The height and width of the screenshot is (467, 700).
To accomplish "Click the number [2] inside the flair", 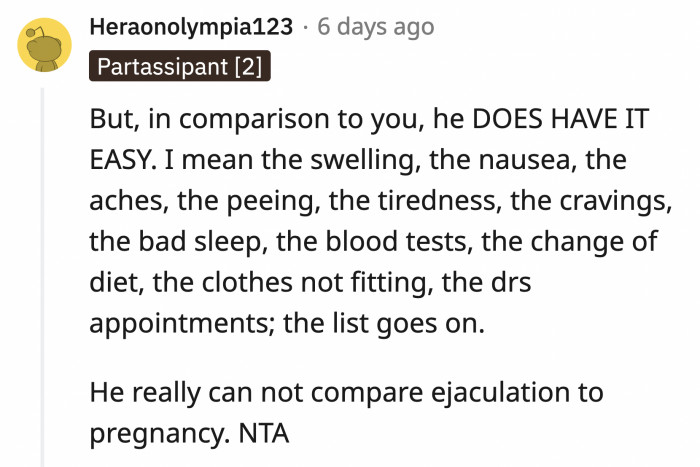I will pyautogui.click(x=248, y=67).
